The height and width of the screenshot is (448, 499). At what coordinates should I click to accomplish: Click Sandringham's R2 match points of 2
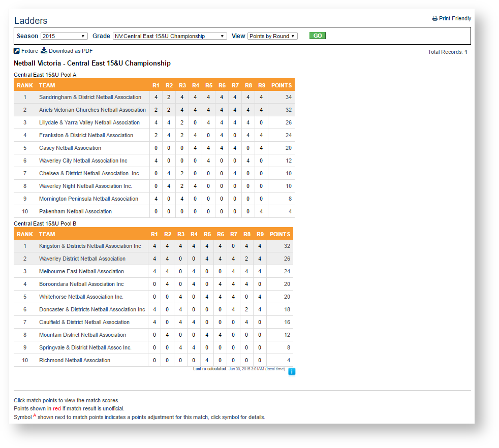pos(169,97)
